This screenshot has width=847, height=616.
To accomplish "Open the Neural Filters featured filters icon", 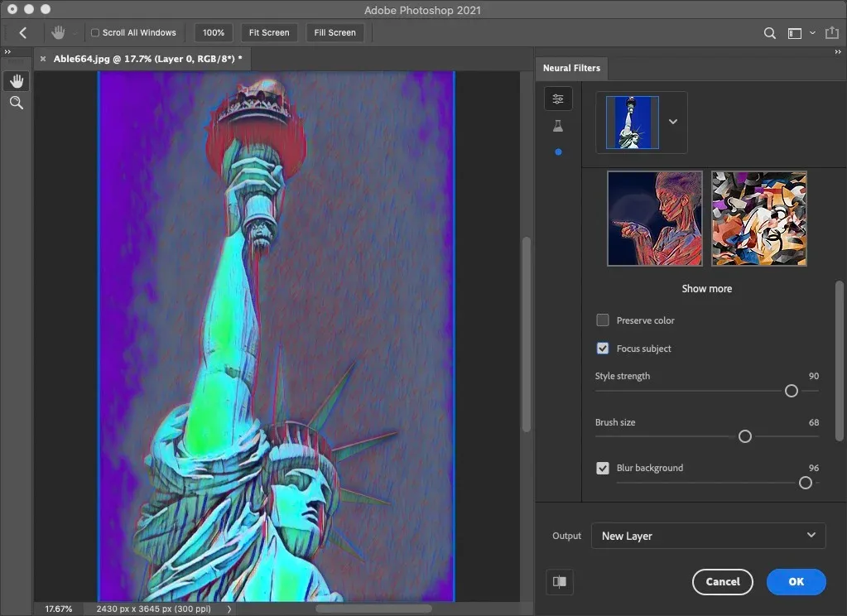I will tap(558, 99).
